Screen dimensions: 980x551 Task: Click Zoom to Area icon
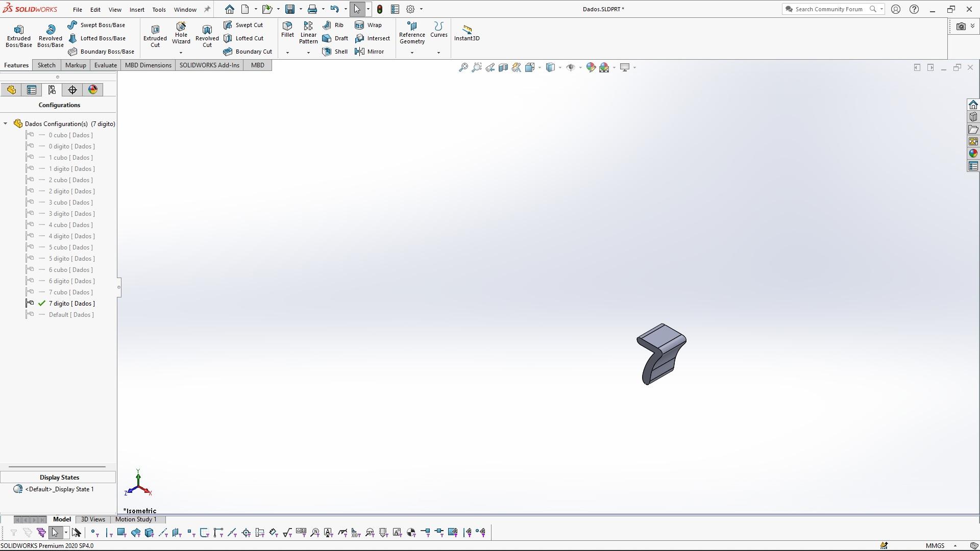coord(476,67)
